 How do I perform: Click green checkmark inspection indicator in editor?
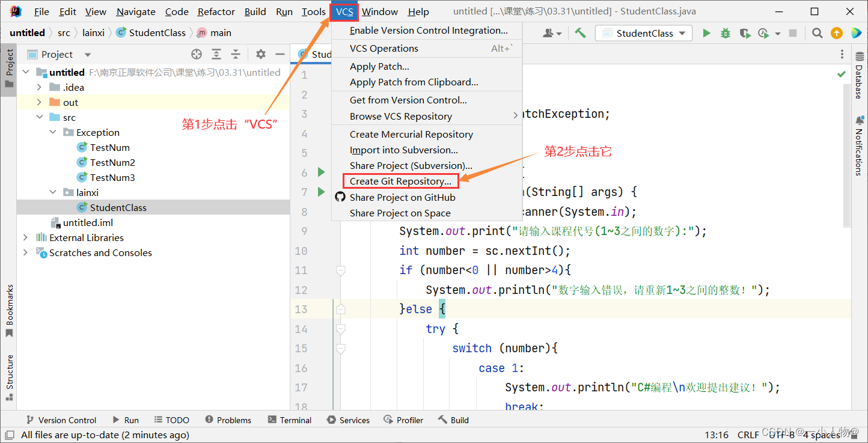tap(841, 74)
